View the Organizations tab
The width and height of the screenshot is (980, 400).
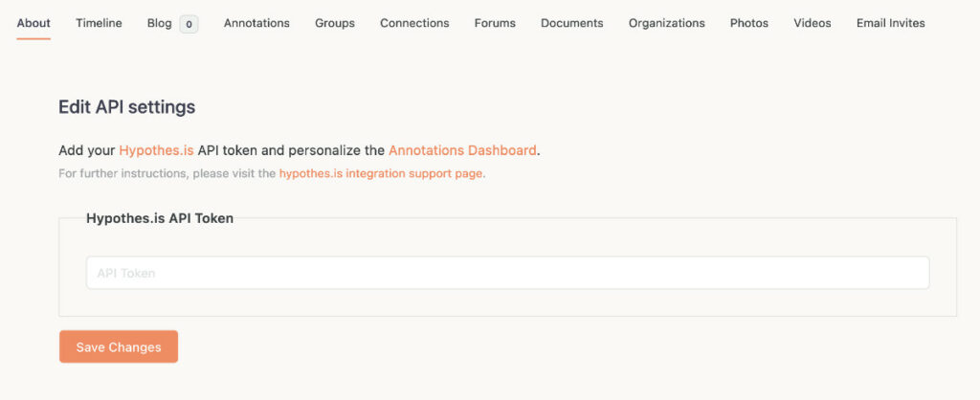(667, 23)
